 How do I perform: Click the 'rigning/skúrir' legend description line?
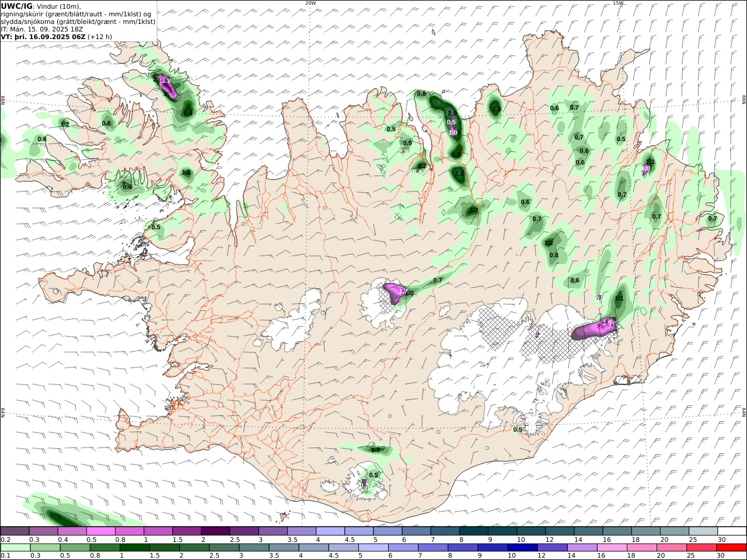[76, 14]
